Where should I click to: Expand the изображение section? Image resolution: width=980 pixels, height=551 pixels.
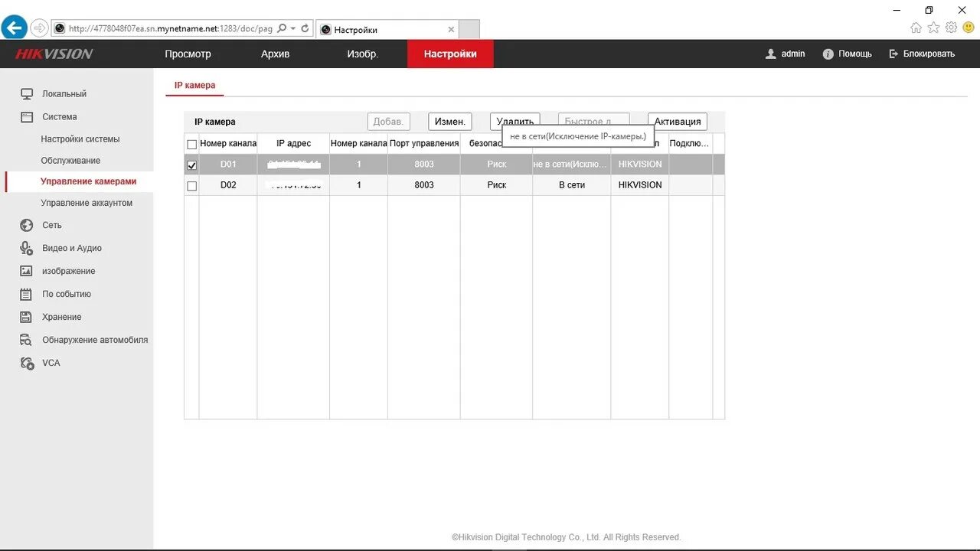point(69,271)
